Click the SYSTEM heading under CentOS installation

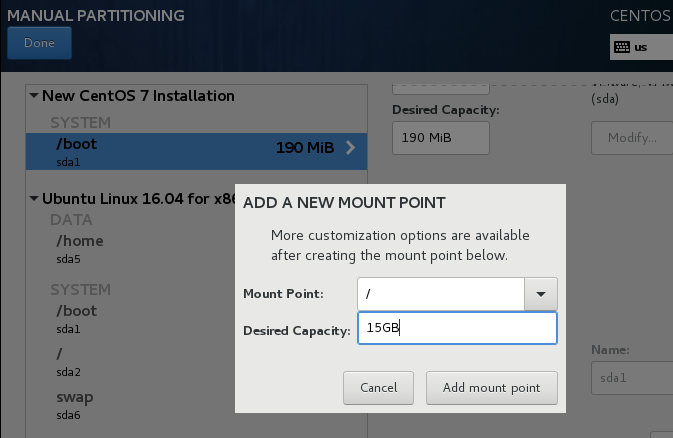click(81, 123)
